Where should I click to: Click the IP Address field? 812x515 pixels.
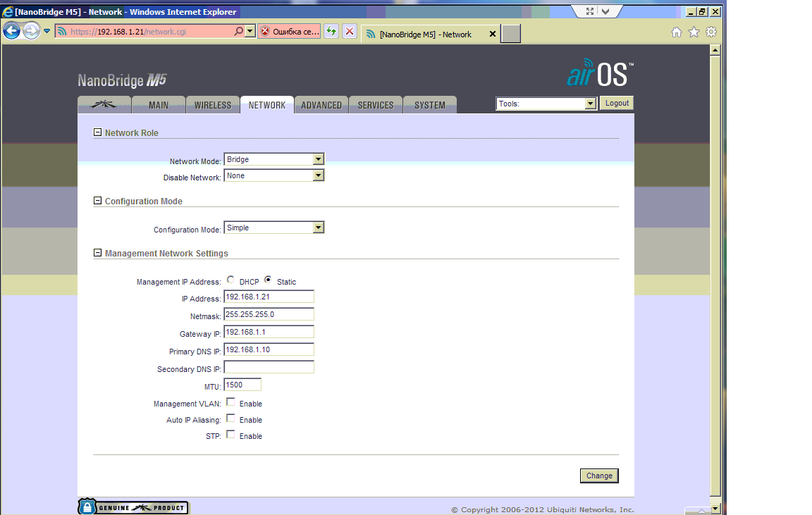[x=269, y=297]
